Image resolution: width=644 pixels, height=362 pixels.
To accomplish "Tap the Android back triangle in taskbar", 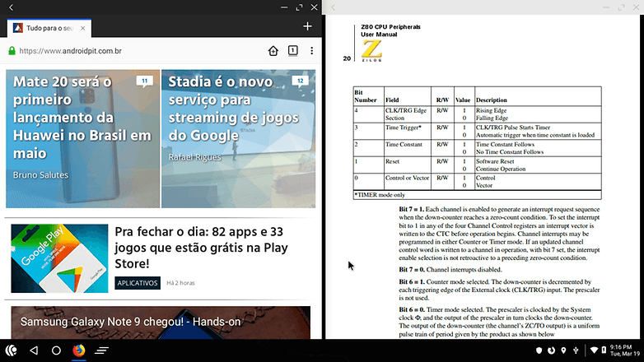I will click(34, 350).
